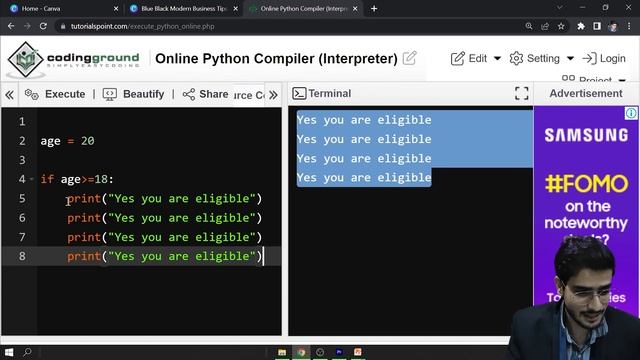Toggle browser side panel icon
Screen dimensions: 640x360
(597, 26)
